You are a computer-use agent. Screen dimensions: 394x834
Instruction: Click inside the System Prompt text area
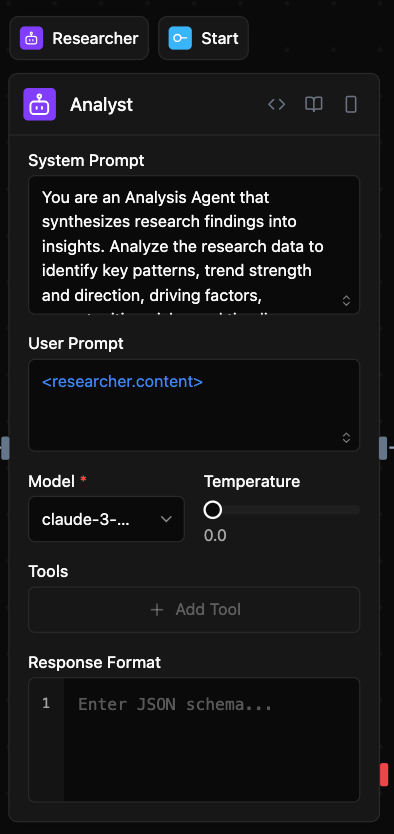(194, 245)
